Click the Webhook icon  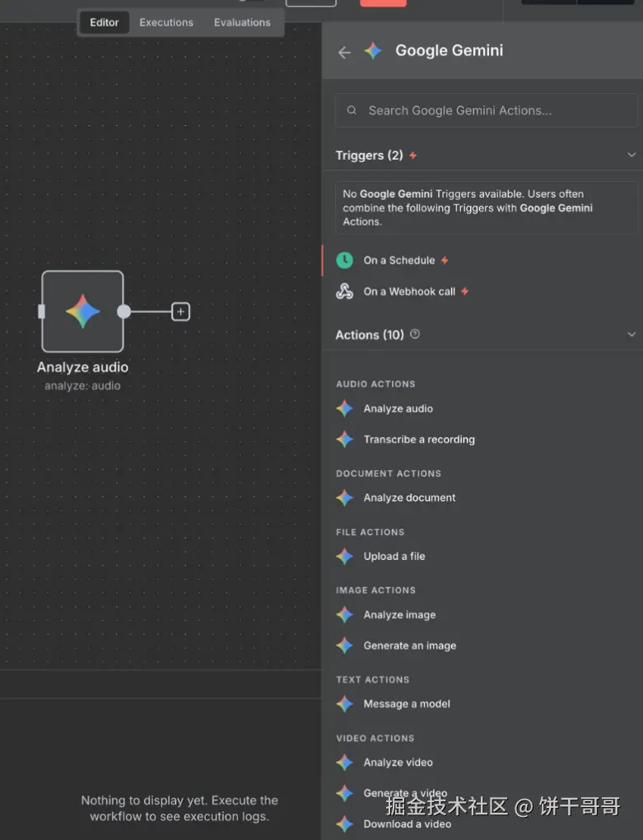[344, 292]
